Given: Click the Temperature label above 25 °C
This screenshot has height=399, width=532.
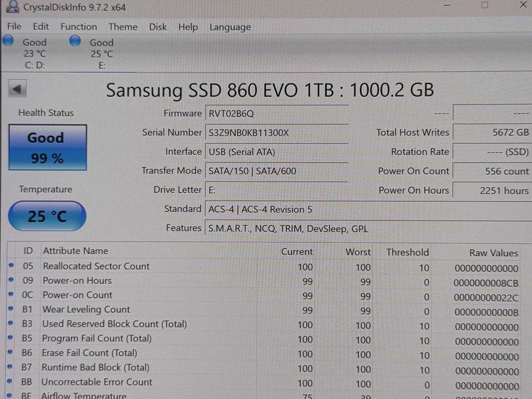Looking at the screenshot, I should [x=46, y=189].
